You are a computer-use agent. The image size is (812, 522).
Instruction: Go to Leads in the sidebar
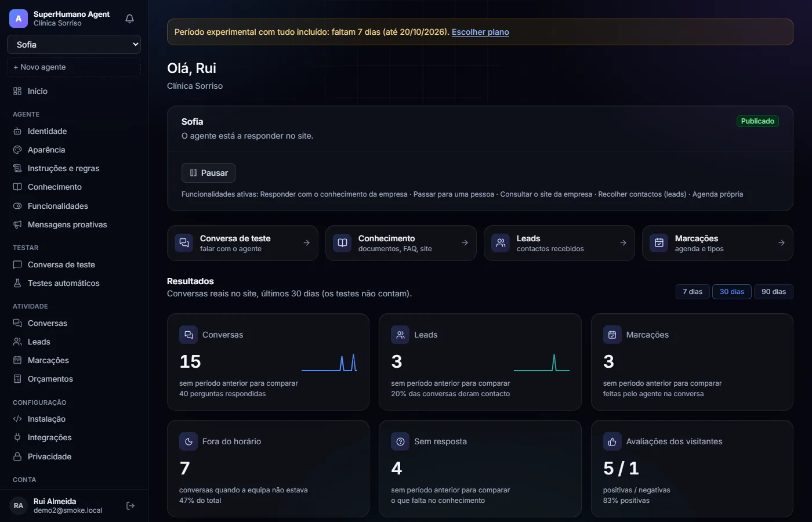coord(74,342)
